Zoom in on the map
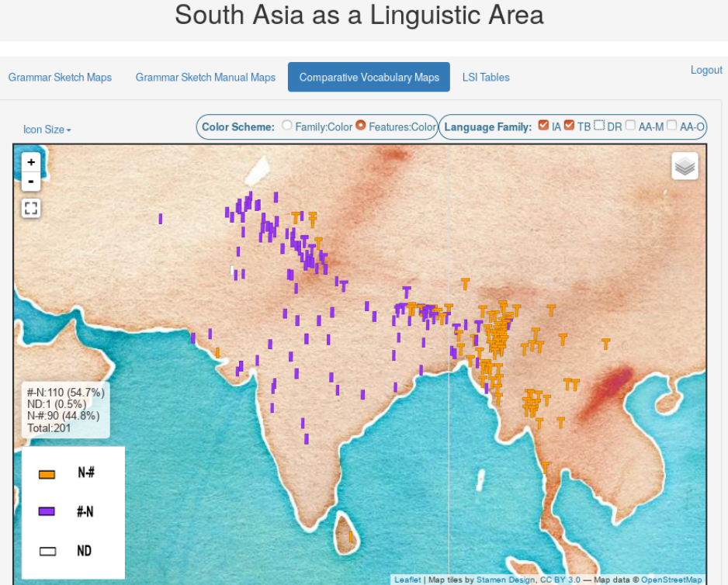The height and width of the screenshot is (585, 728). click(31, 162)
